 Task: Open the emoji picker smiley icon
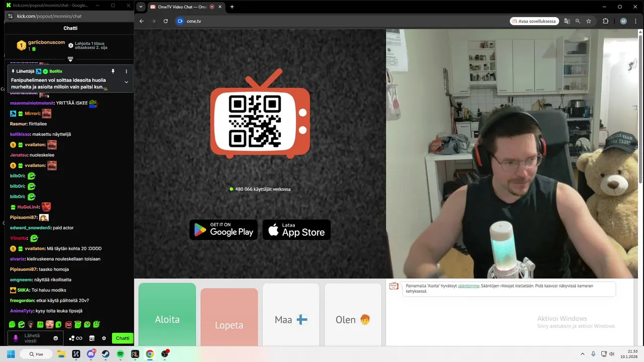click(x=56, y=338)
